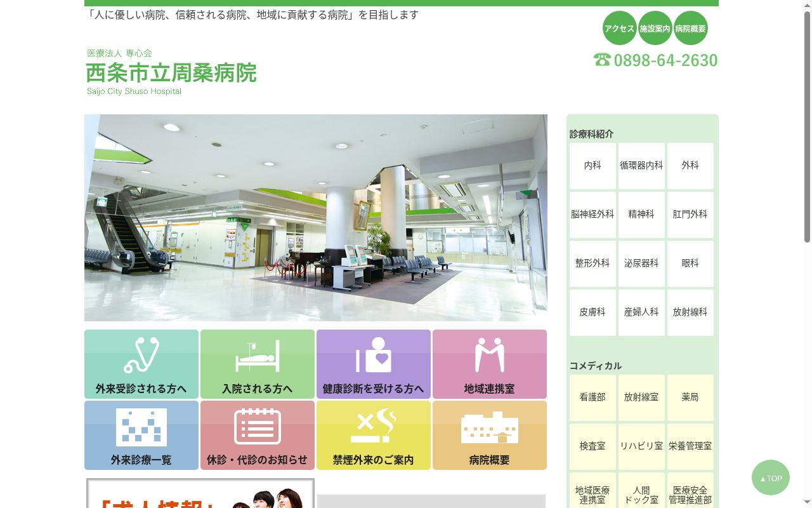Click the calendar grid icon for 外来診療一覧

[x=141, y=427]
